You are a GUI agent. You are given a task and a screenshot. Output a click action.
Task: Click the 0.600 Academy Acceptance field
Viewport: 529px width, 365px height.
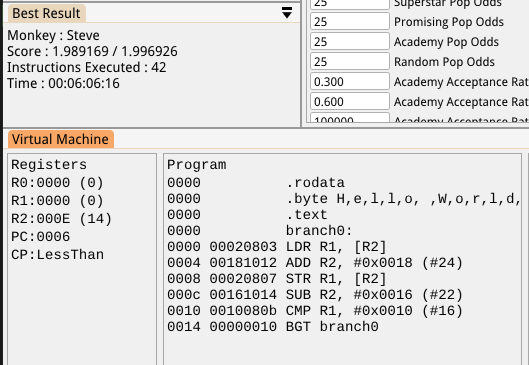coord(350,101)
